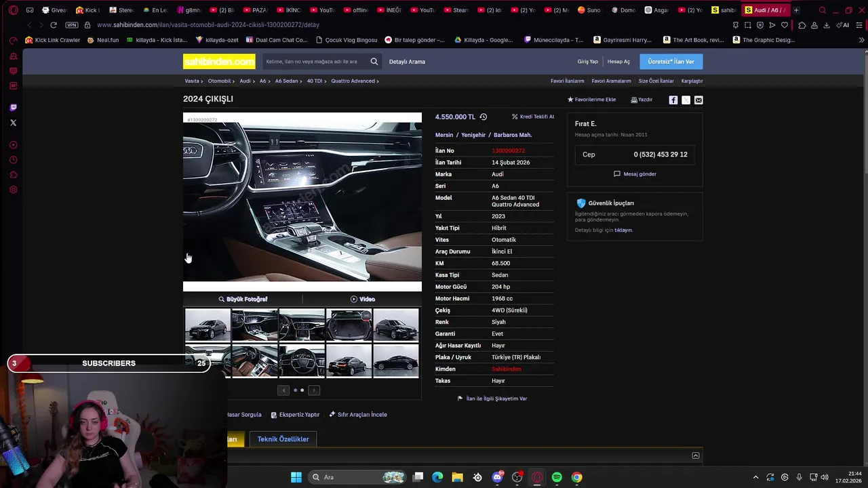This screenshot has width=868, height=488.
Task: Open Steam from the taskbar
Action: 477,477
